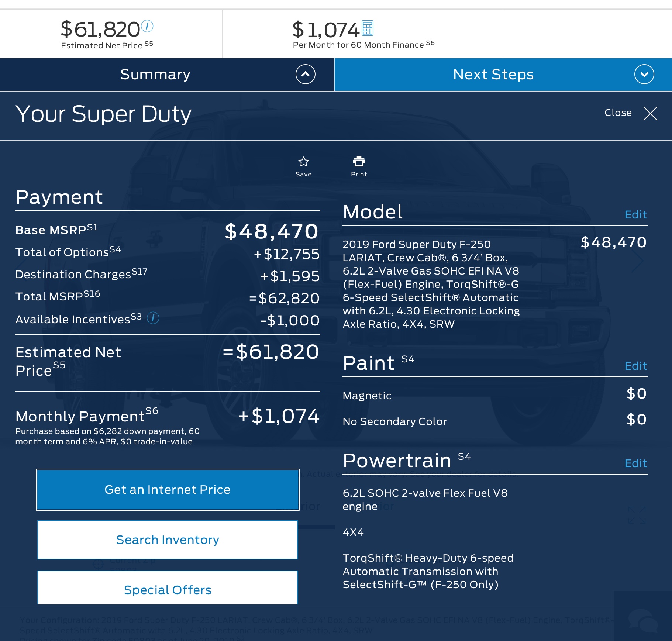This screenshot has width=672, height=641.
Task: Click the fullscreen expand arrows icon behind panel
Action: coord(637,515)
